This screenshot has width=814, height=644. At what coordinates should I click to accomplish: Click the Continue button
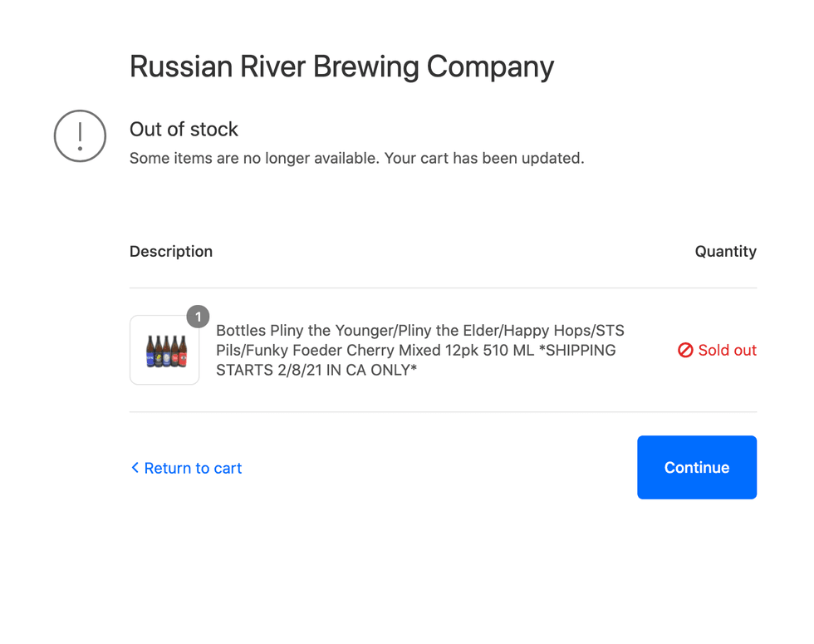pos(696,467)
